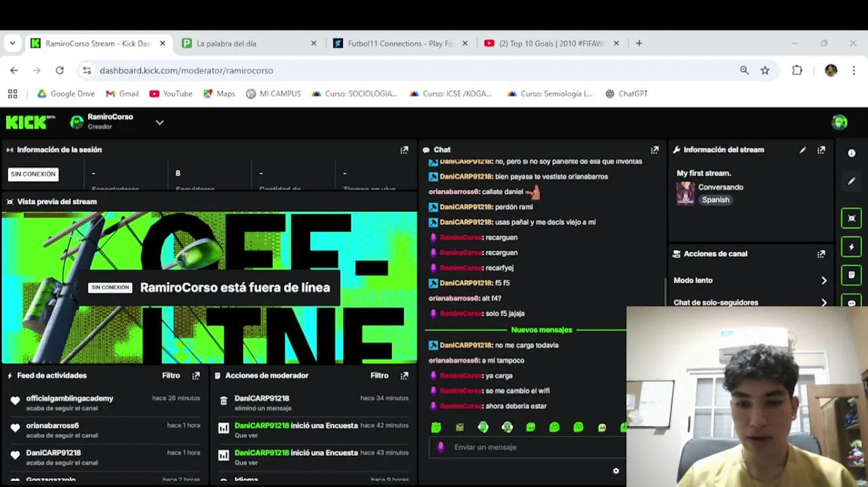The image size is (868, 487).
Task: Click the zoom magnifier icon in address bar
Action: click(x=744, y=70)
